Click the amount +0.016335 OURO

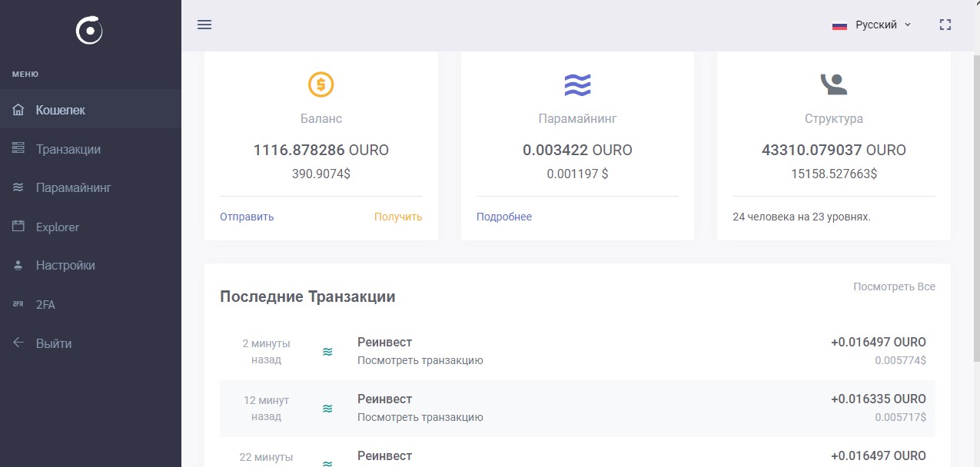879,399
